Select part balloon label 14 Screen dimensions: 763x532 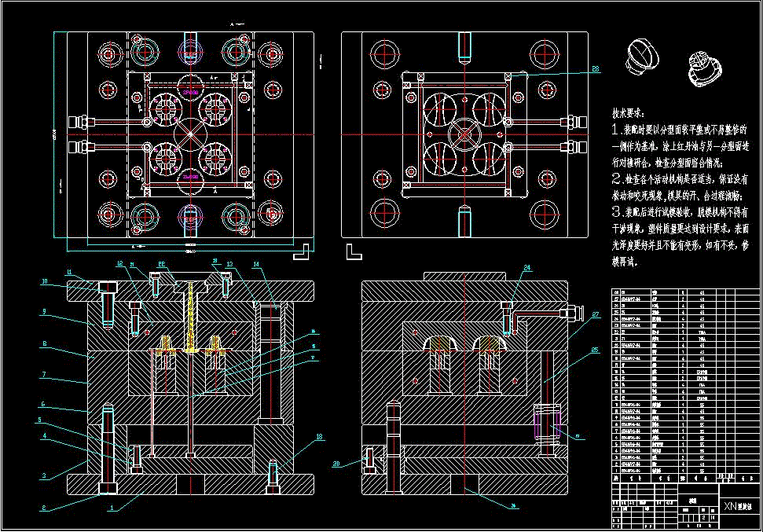[256, 264]
